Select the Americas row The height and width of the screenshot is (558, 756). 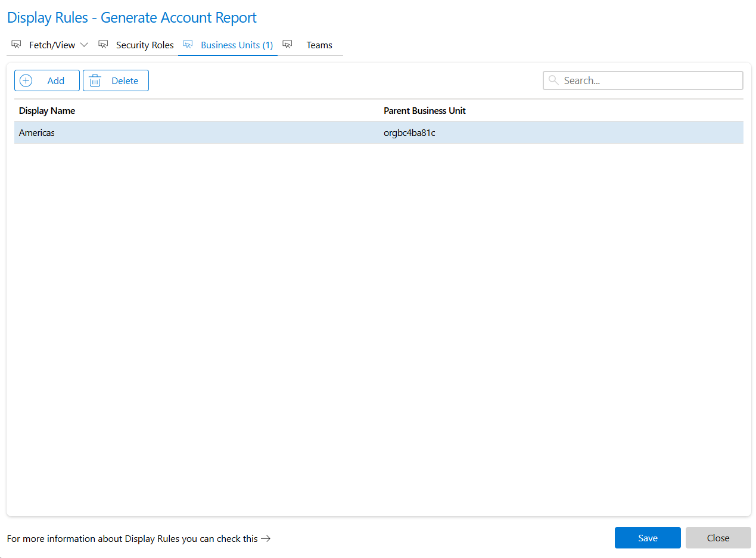tap(37, 133)
